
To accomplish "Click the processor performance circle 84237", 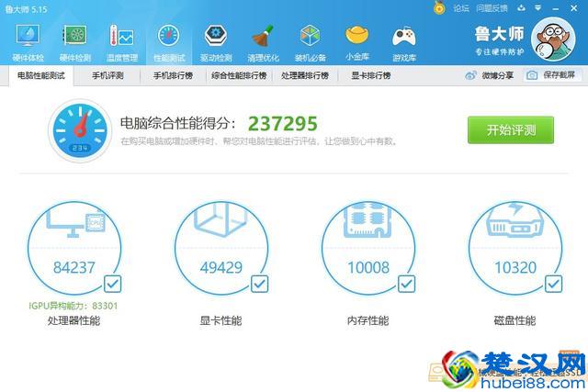I will tap(74, 248).
